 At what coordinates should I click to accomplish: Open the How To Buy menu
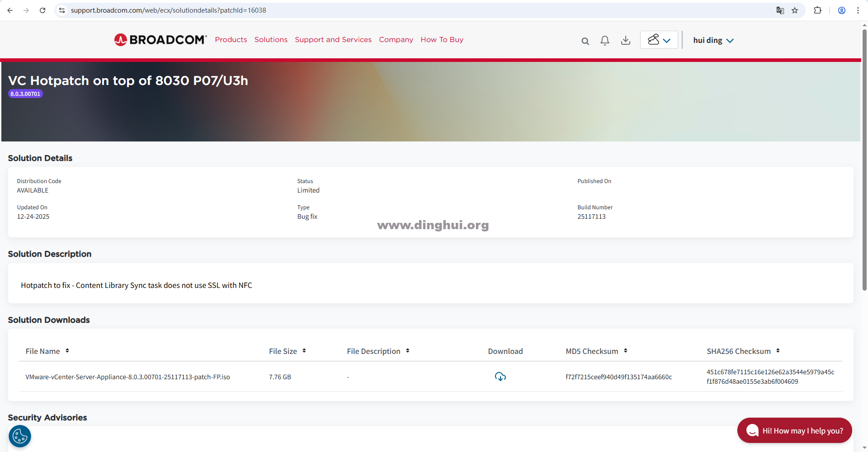point(442,40)
